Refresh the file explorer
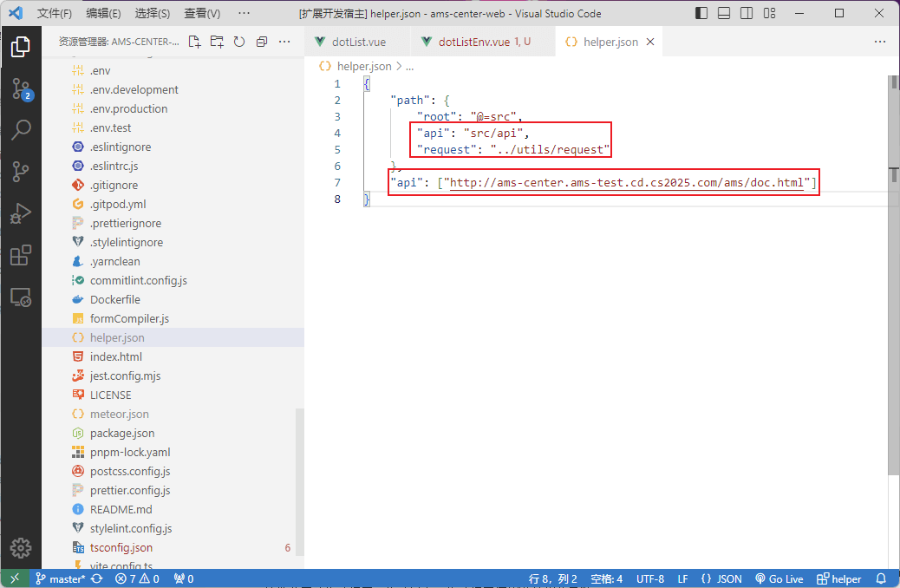 point(239,42)
